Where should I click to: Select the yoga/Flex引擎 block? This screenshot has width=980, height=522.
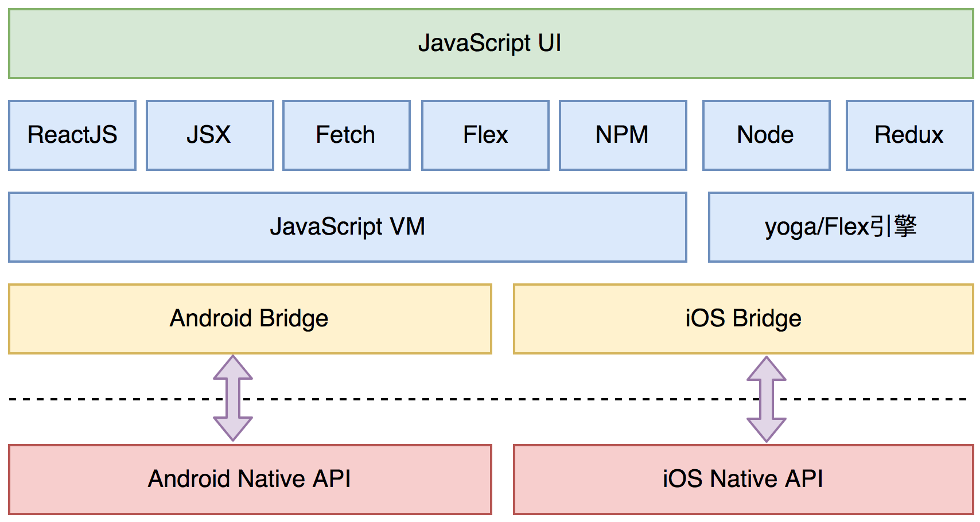841,227
